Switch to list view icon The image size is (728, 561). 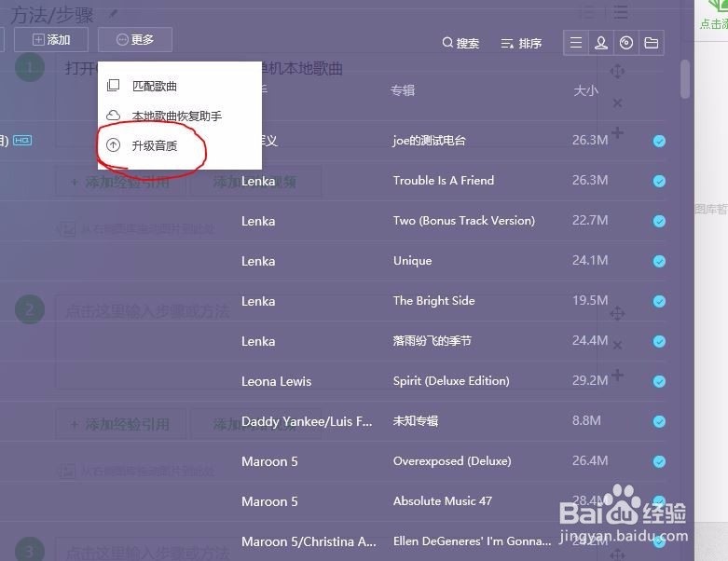coord(576,43)
